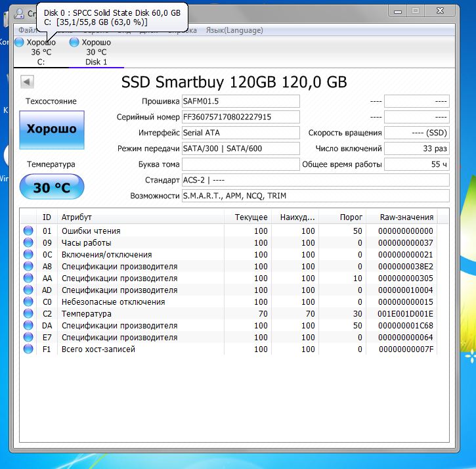Click the Атрибут column header

coord(141,217)
